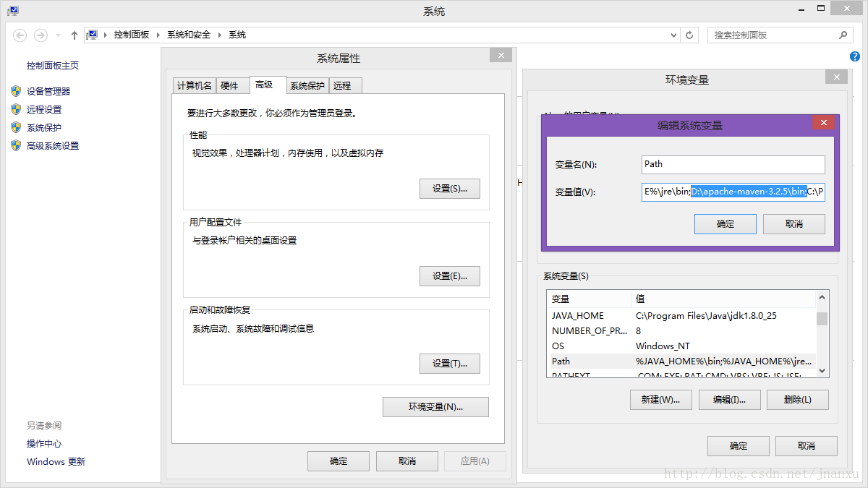Open 高级系统设置 link

pos(53,146)
